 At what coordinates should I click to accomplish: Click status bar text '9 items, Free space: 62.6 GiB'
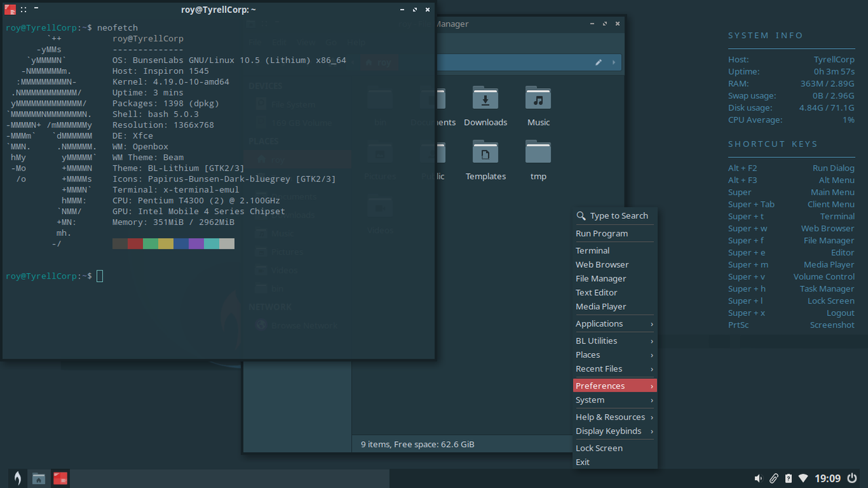point(418,445)
